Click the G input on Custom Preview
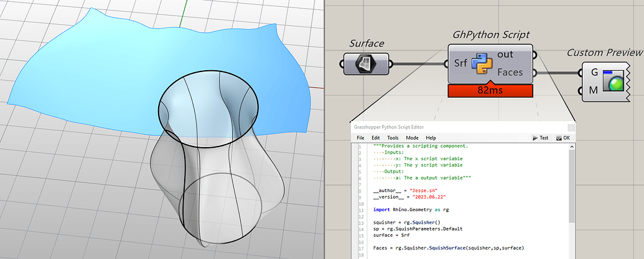 [594, 73]
